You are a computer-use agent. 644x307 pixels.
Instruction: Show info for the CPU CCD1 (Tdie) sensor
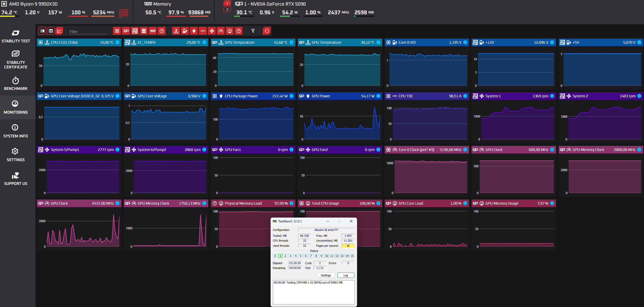click(117, 42)
